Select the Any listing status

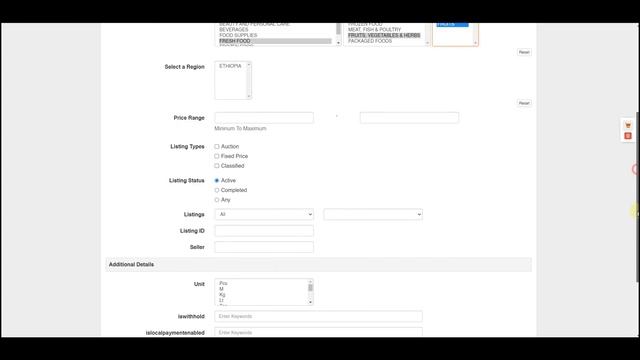coord(217,200)
